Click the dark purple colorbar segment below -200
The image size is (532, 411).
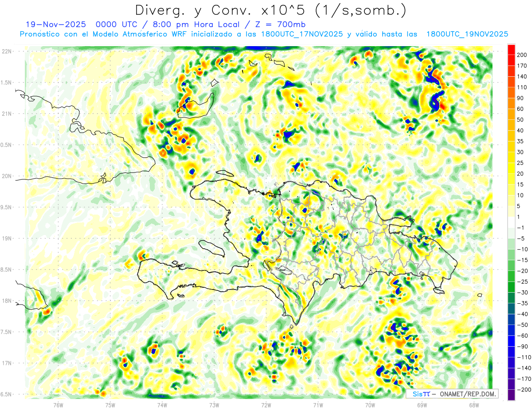(x=511, y=395)
